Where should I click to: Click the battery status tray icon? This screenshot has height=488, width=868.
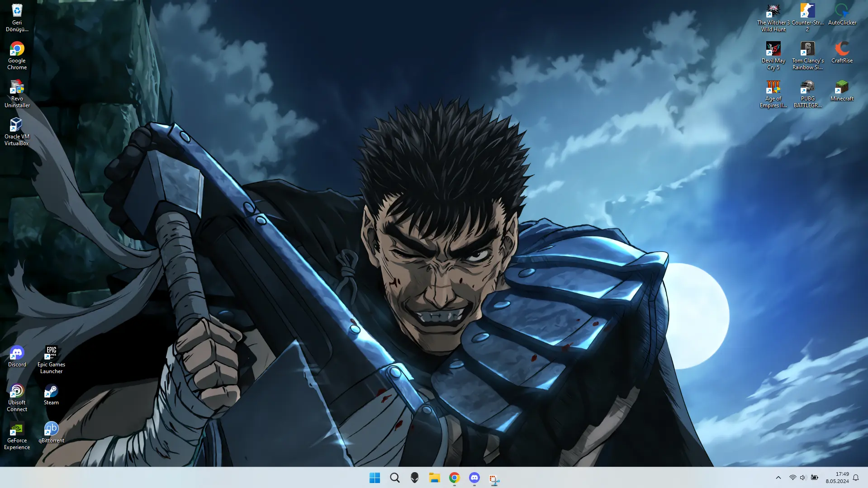coord(814,478)
